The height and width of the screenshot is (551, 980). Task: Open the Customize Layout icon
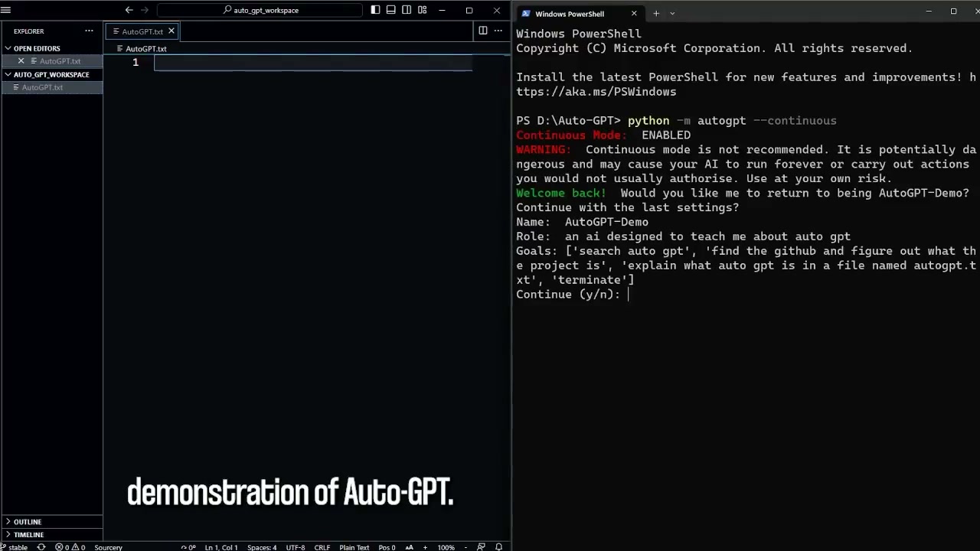422,10
